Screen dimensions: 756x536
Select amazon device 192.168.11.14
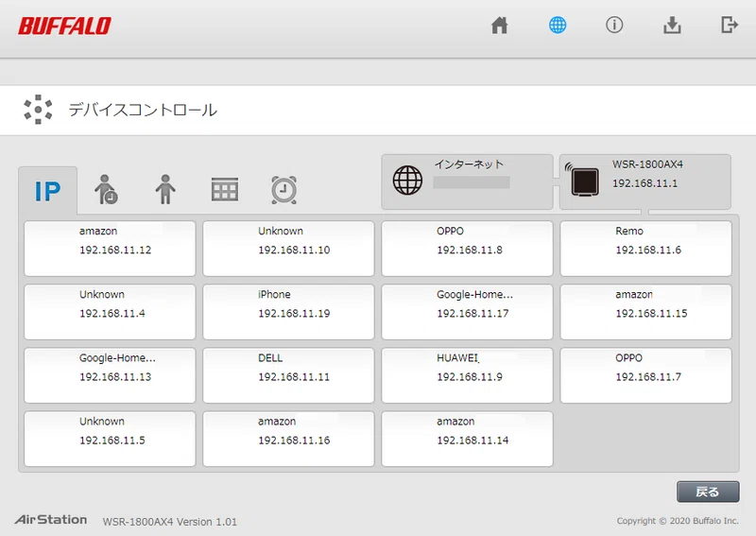467,439
